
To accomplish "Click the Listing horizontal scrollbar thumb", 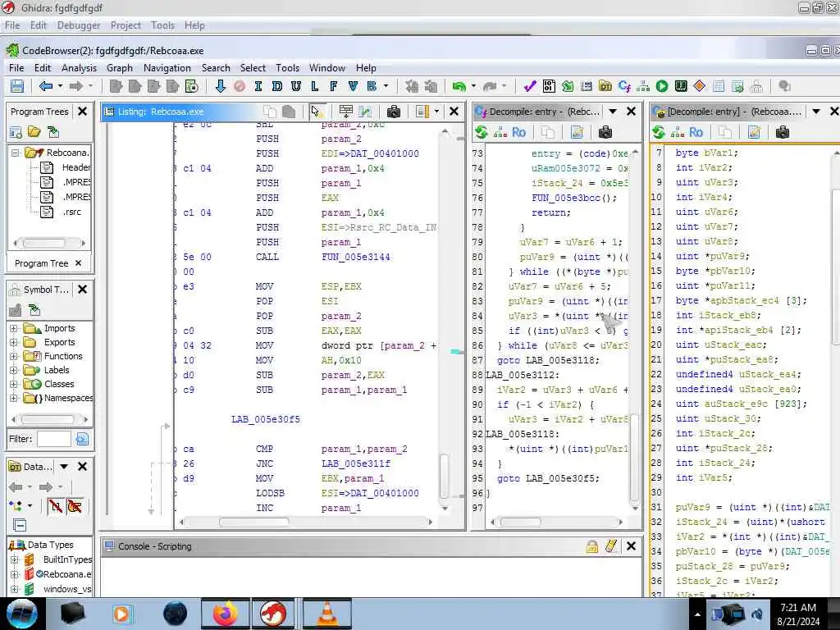I will pos(254,521).
